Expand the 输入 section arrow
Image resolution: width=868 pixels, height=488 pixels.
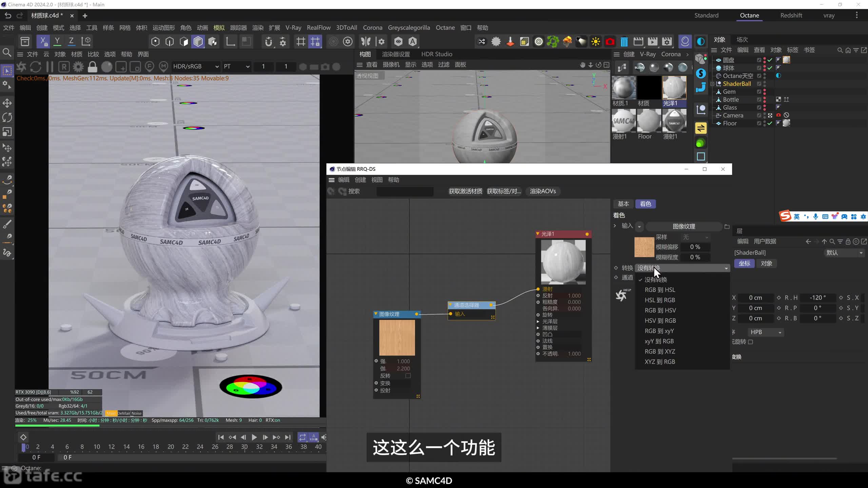click(x=615, y=226)
